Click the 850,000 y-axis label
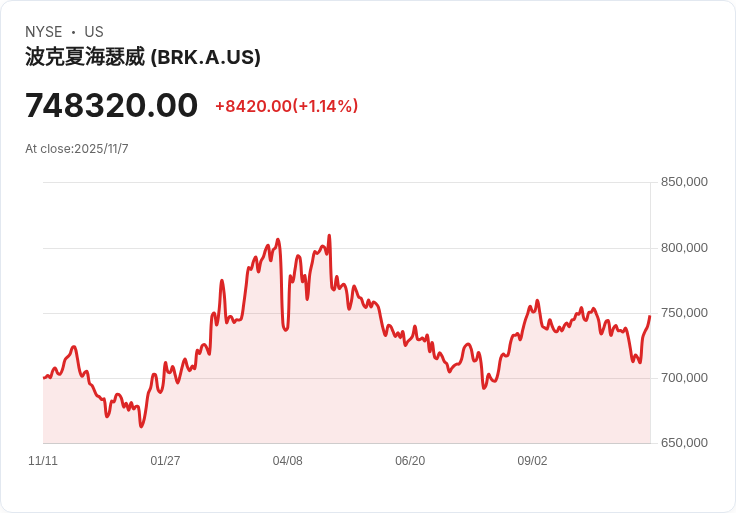Image resolution: width=736 pixels, height=513 pixels. 684,182
